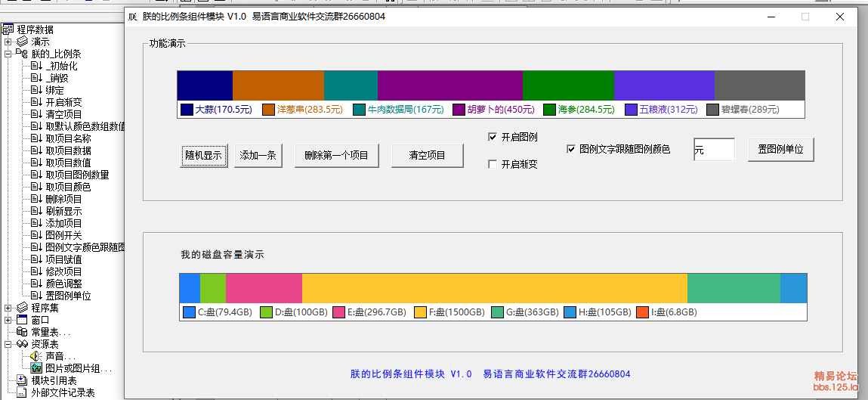Image resolution: width=868 pixels, height=400 pixels.
Task: Click the method icon beside 修改项目
Action: (x=36, y=271)
